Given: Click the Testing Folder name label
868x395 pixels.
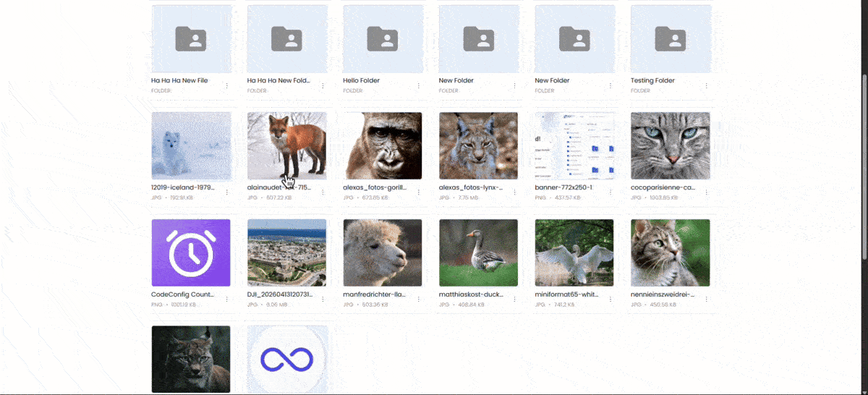Looking at the screenshot, I should tap(652, 80).
